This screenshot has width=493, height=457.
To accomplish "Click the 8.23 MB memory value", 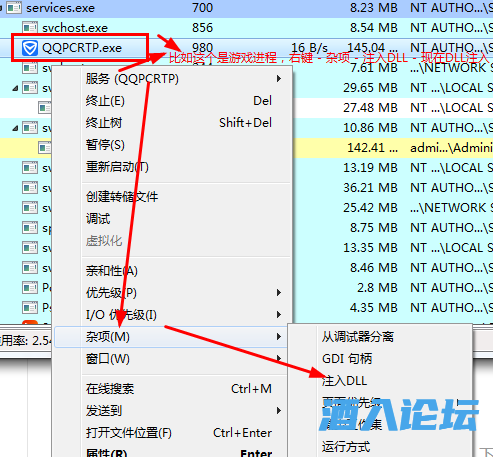I will (374, 8).
